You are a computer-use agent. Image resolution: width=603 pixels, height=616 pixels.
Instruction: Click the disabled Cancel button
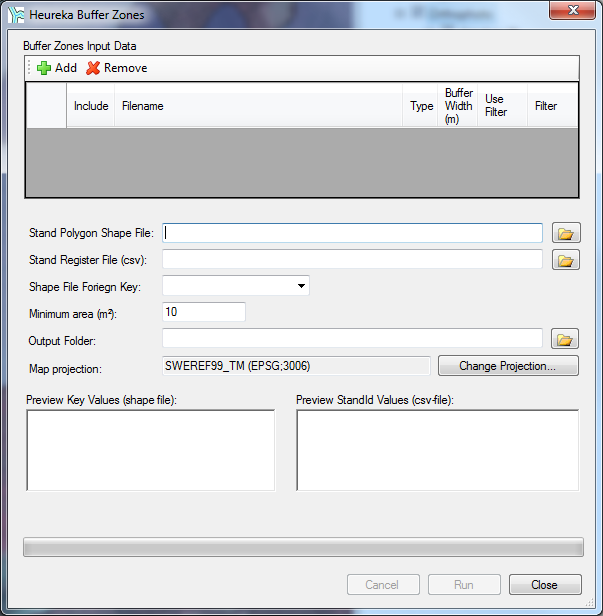(x=383, y=585)
